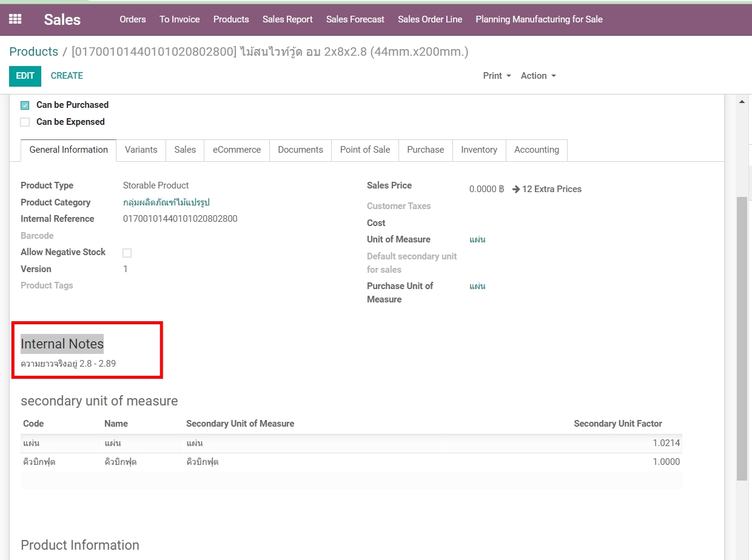Uncheck the Can be Purchased checkbox
Viewport: 752px width, 560px height.
coord(25,105)
